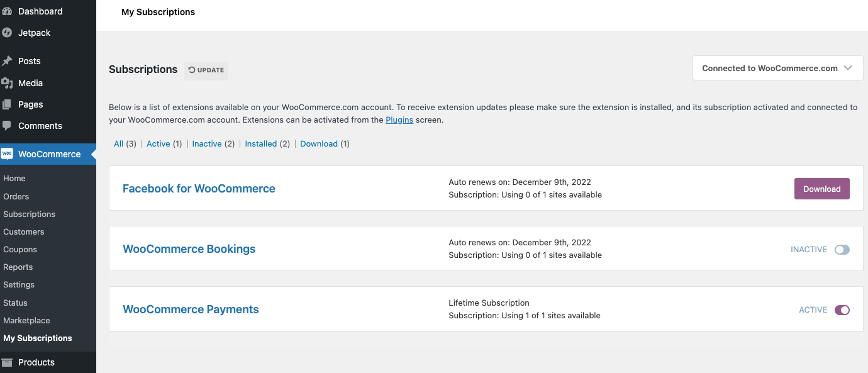The height and width of the screenshot is (373, 868).
Task: Collapse the WooCommerce sidebar submenu arrow
Action: click(x=94, y=153)
